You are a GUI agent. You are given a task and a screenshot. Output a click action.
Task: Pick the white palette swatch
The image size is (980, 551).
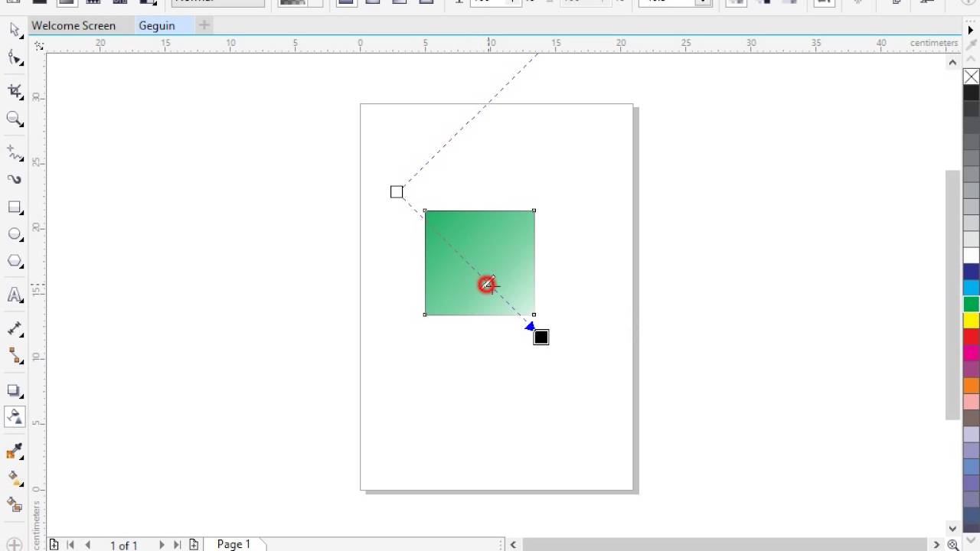coord(972,256)
